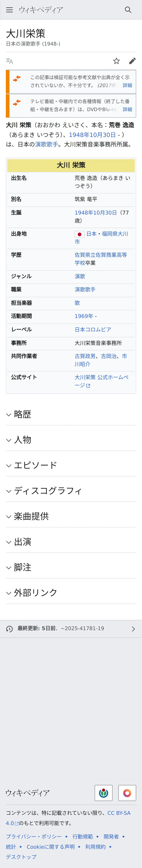This screenshot has height=868, width=142.
Task: Toggle the 楽曲提供 section open
Action: [31, 516]
